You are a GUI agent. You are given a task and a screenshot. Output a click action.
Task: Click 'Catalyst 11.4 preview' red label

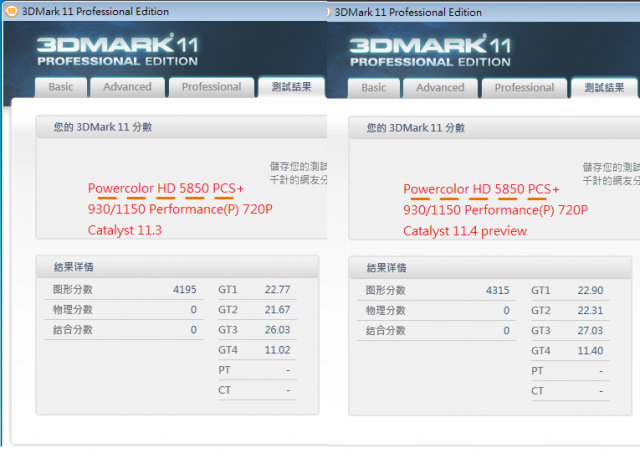click(x=465, y=231)
